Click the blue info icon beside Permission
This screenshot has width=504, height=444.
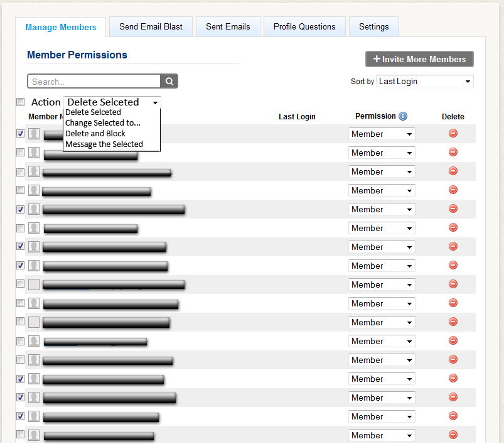tap(403, 116)
